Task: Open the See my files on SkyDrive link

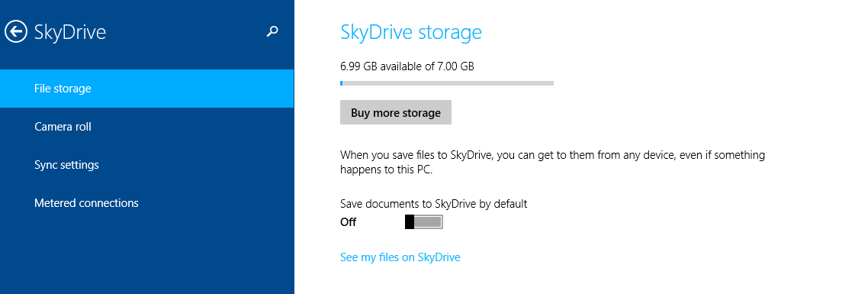Action: 400,257
